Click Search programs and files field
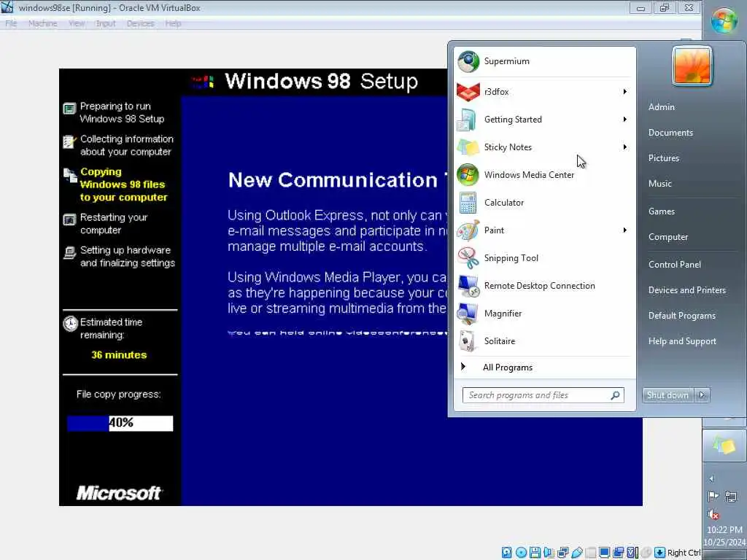The height and width of the screenshot is (560, 747). 543,395
